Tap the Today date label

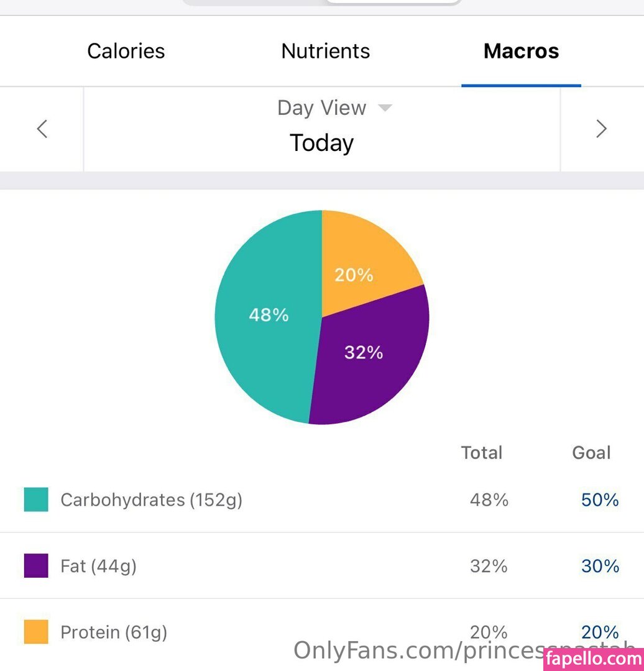(x=321, y=143)
